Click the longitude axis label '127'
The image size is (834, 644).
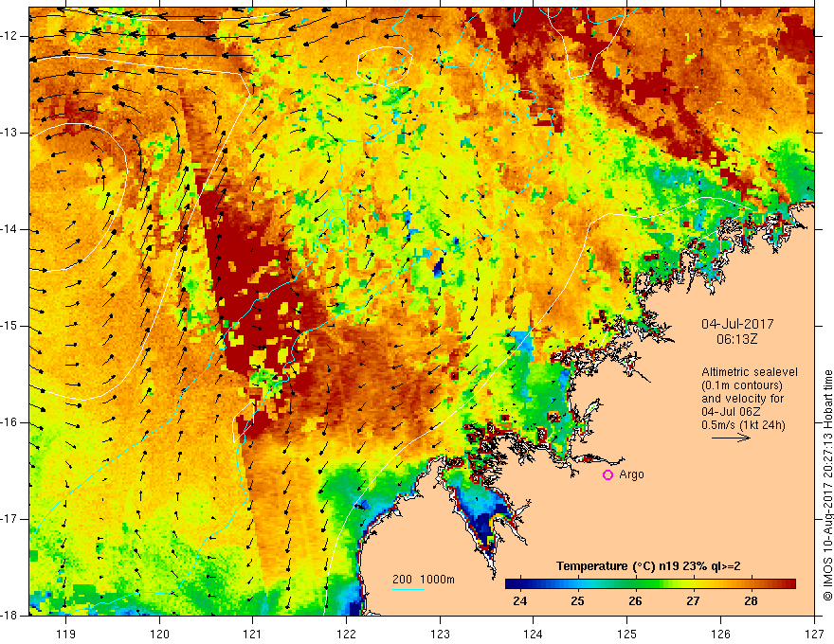click(814, 634)
